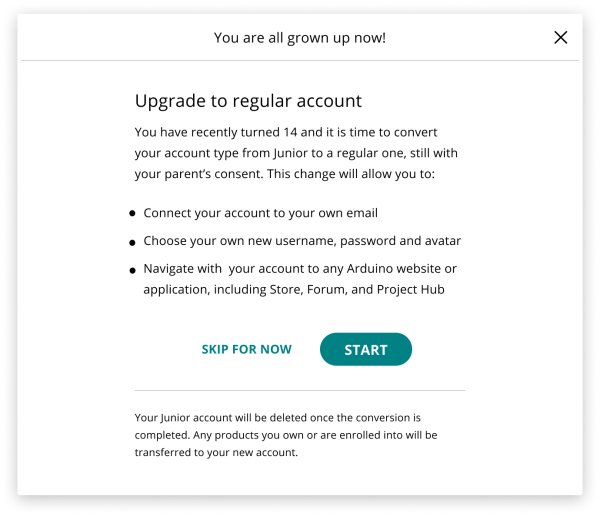Viewport: 600px width, 516px height.
Task: Click the bullet dot before "Connect your account"
Action: 133,214
